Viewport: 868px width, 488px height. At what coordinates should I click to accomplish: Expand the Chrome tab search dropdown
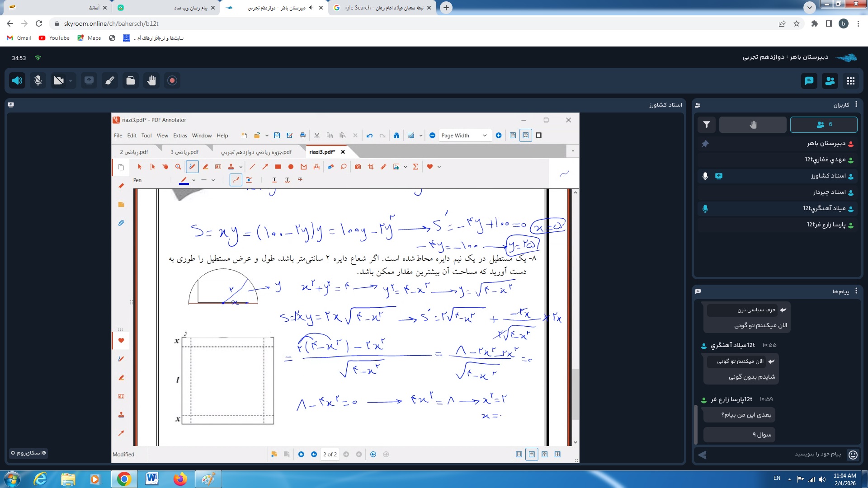(810, 7)
